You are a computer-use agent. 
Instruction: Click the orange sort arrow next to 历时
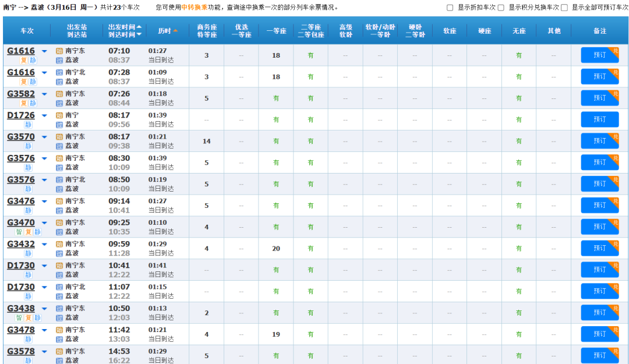coord(175,30)
